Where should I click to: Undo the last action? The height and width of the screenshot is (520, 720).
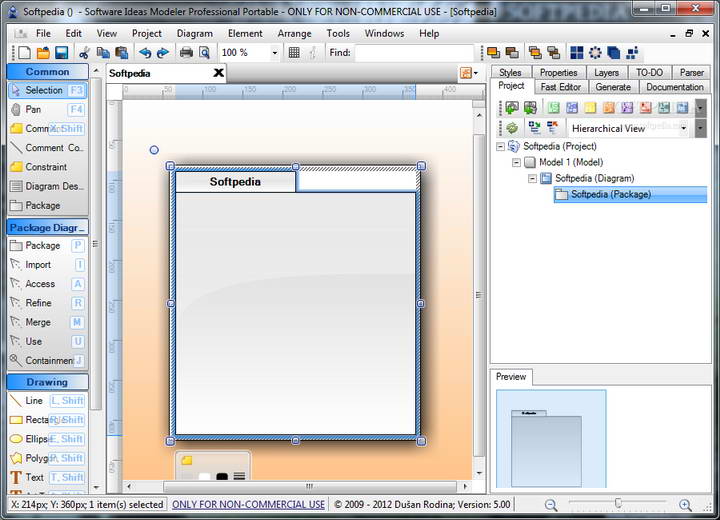(x=145, y=53)
